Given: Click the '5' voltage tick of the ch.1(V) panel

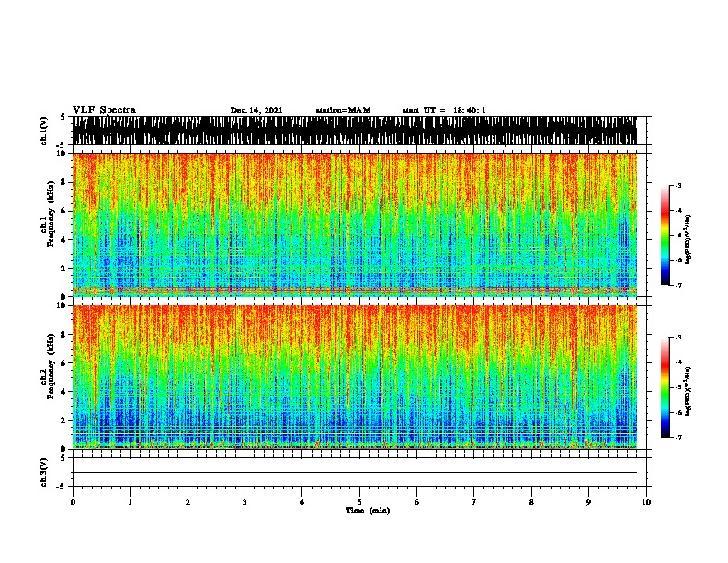Looking at the screenshot, I should tap(63, 117).
